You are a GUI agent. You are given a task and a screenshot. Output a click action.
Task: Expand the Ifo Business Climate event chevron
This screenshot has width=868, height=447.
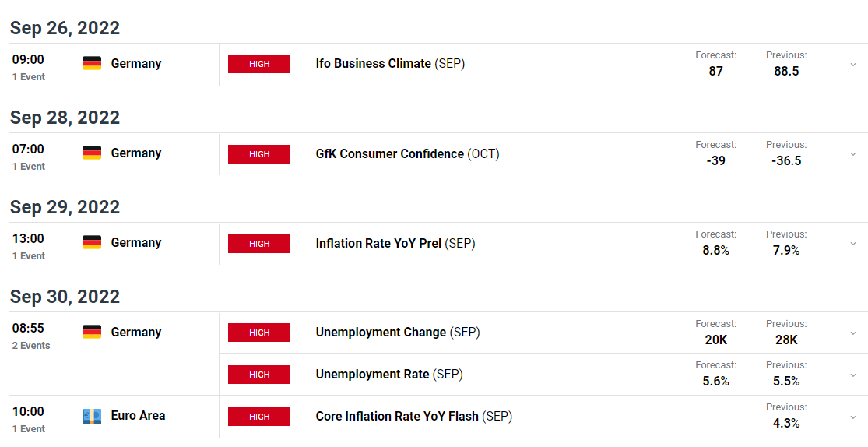point(853,65)
